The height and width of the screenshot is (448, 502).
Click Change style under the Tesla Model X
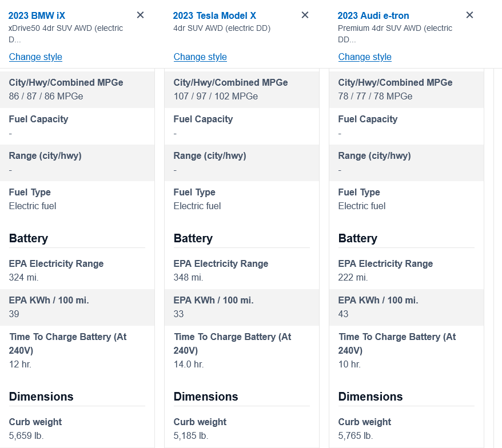point(200,57)
